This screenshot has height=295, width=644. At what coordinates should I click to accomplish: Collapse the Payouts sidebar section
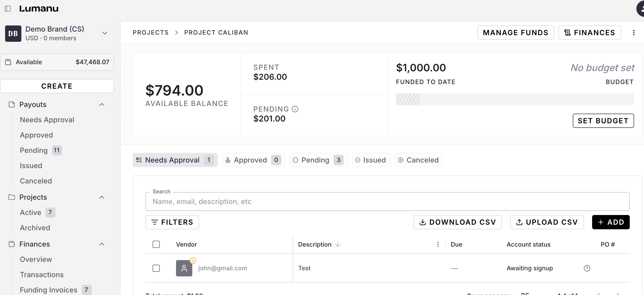(x=102, y=104)
